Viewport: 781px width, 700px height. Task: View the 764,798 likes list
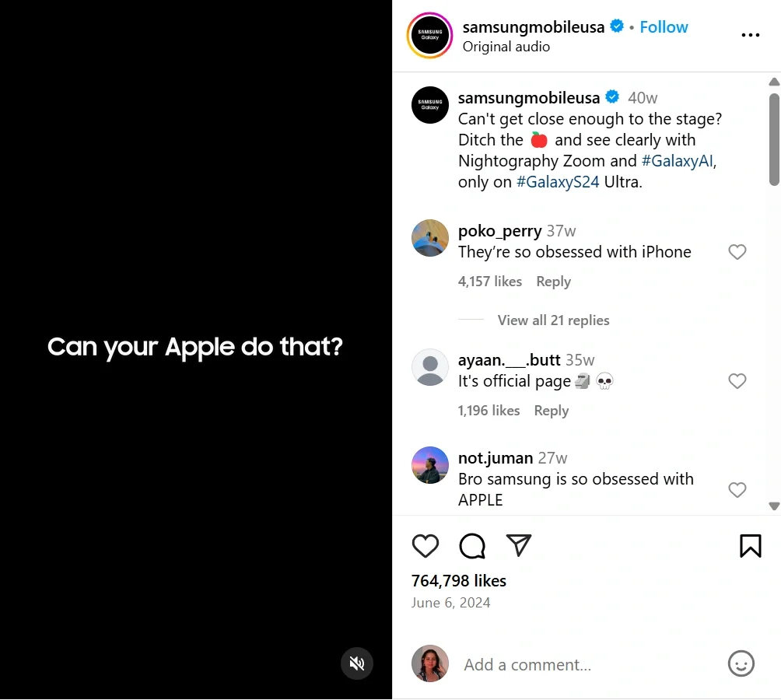pos(458,580)
